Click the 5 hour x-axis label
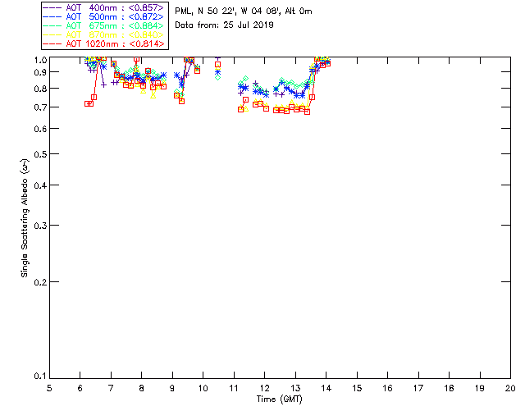Image resolution: width=525 pixels, height=420 pixels. pos(49,388)
